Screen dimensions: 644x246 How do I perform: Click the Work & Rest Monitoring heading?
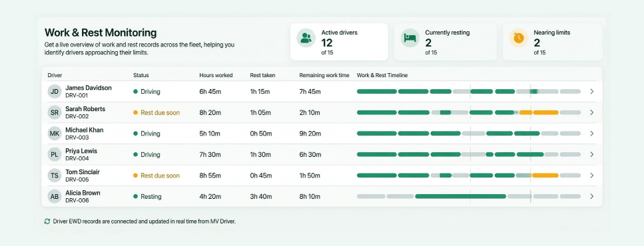[x=101, y=33]
